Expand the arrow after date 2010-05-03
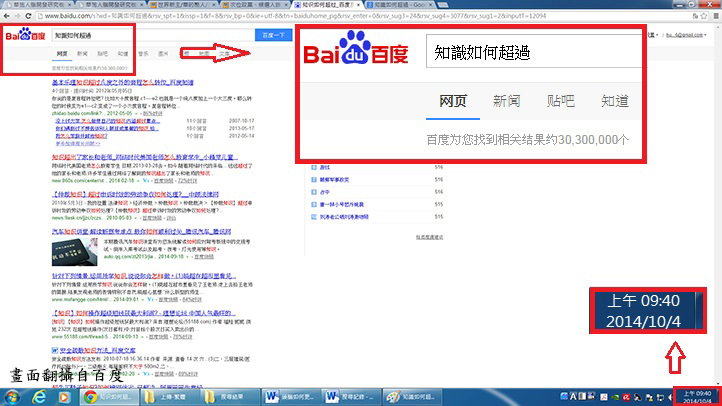Viewport: 722px width, 406px height. pos(136,218)
